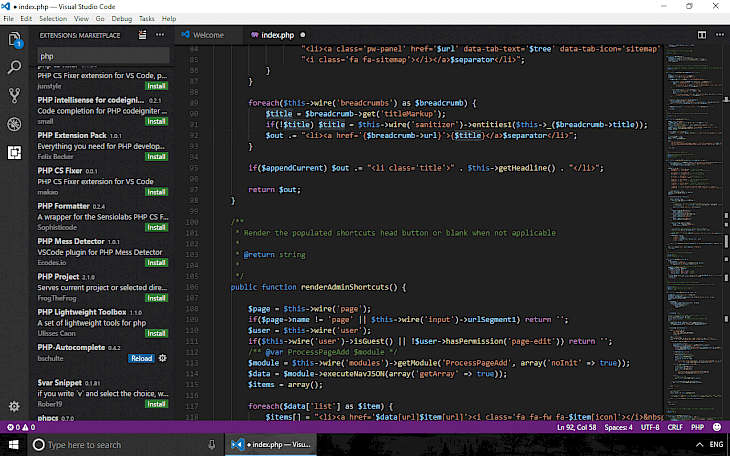
Task: Install PHP Formatter extension
Action: tap(156, 228)
